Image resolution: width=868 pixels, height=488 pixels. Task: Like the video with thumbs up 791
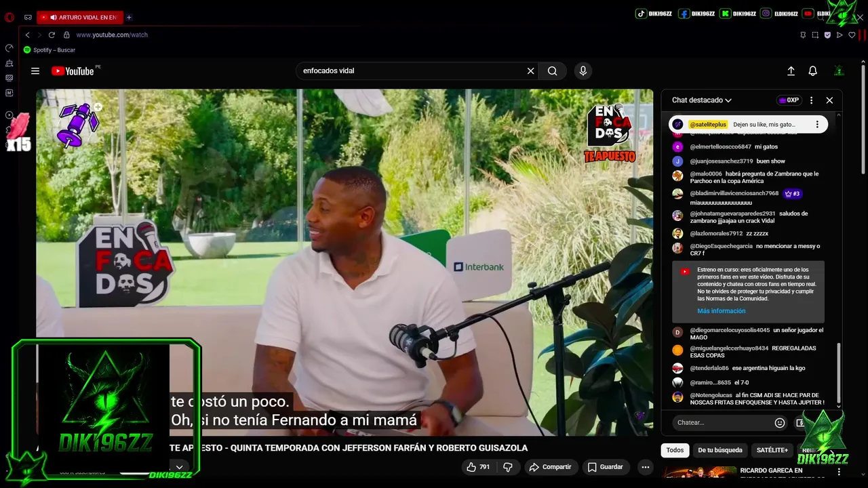point(477,467)
